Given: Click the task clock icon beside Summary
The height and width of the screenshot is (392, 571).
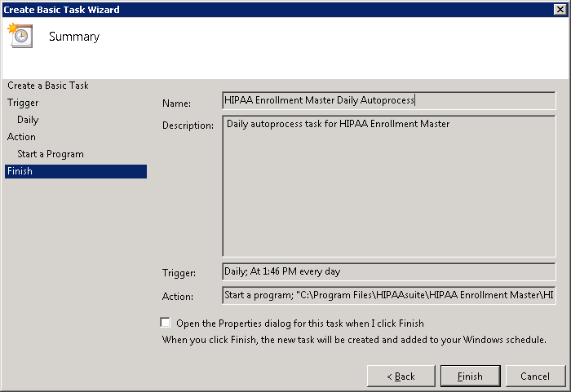Looking at the screenshot, I should 20,35.
